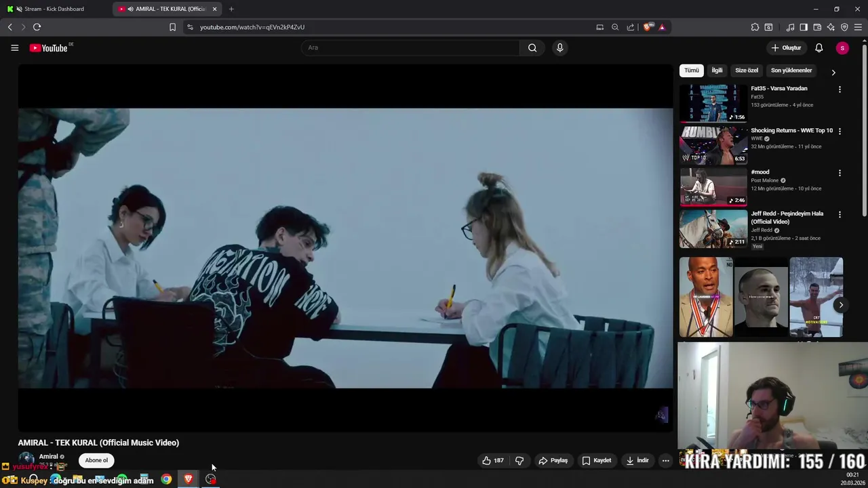868x488 pixels.
Task: Open the YouTube hamburger guide menu
Action: [14, 47]
